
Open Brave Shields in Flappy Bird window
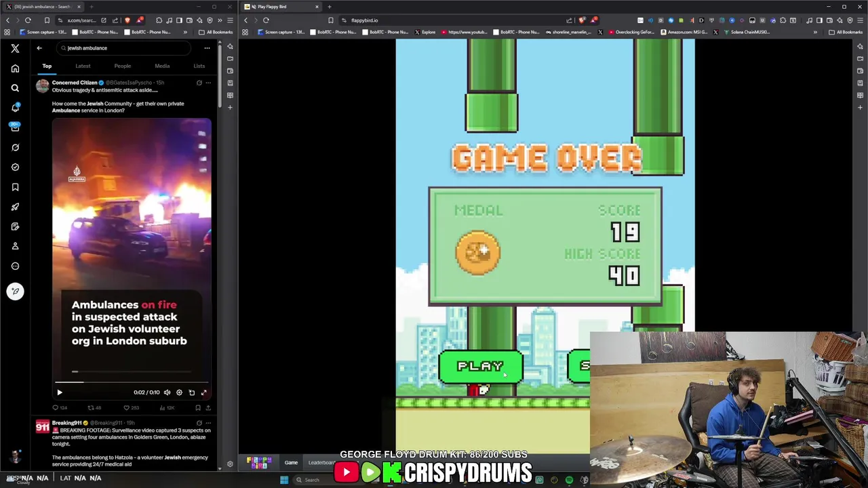point(582,20)
